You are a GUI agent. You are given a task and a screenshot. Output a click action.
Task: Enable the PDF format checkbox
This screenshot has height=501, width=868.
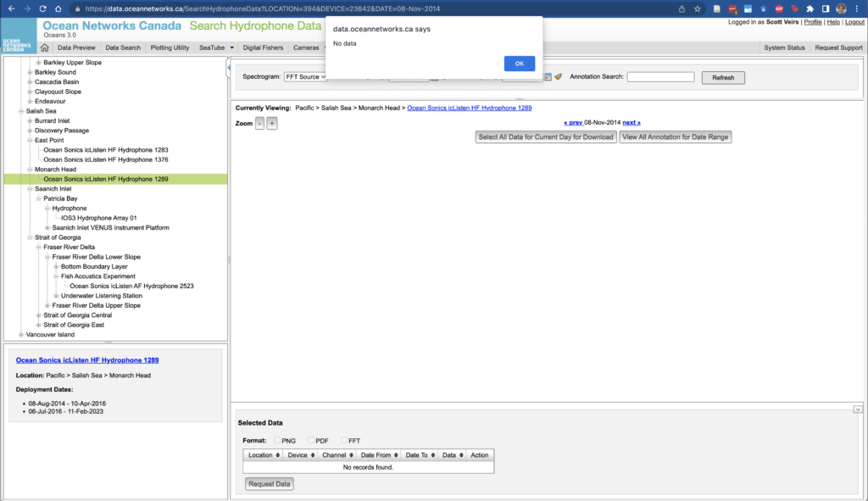click(x=311, y=441)
